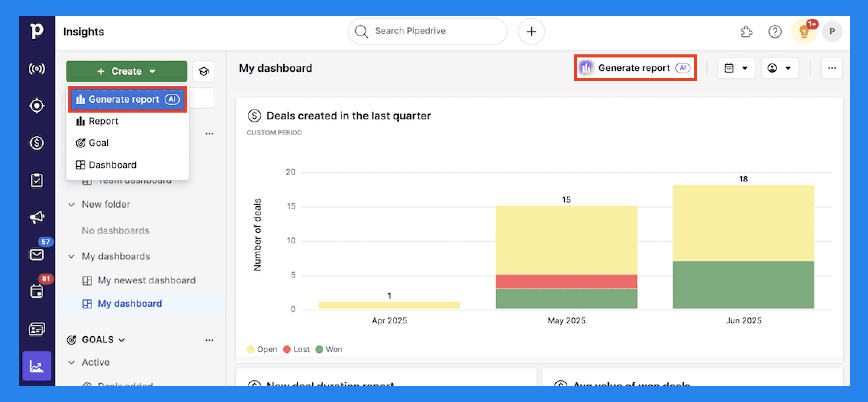Toggle the Lost legend item in chart
The width and height of the screenshot is (868, 402).
click(297, 349)
